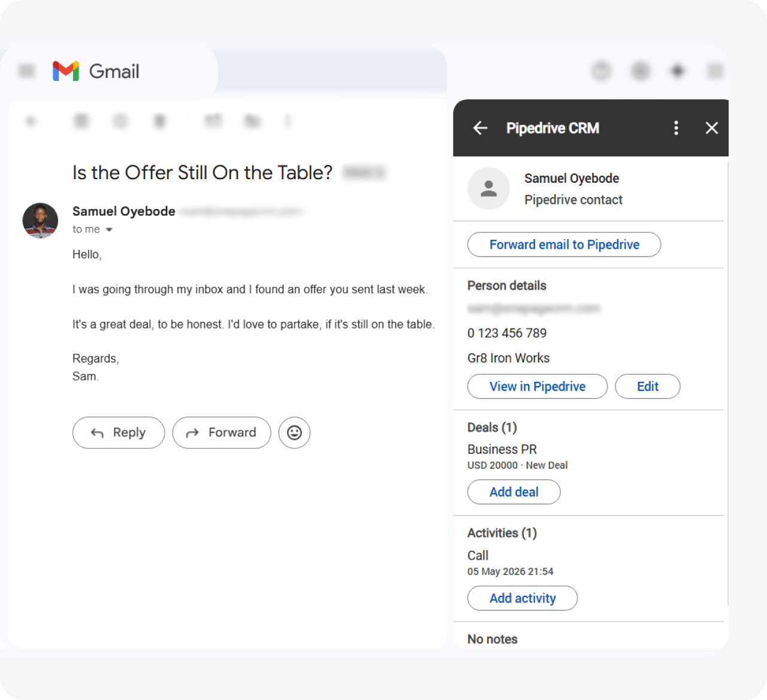Click the Gmail logo
767x700 pixels.
click(96, 71)
